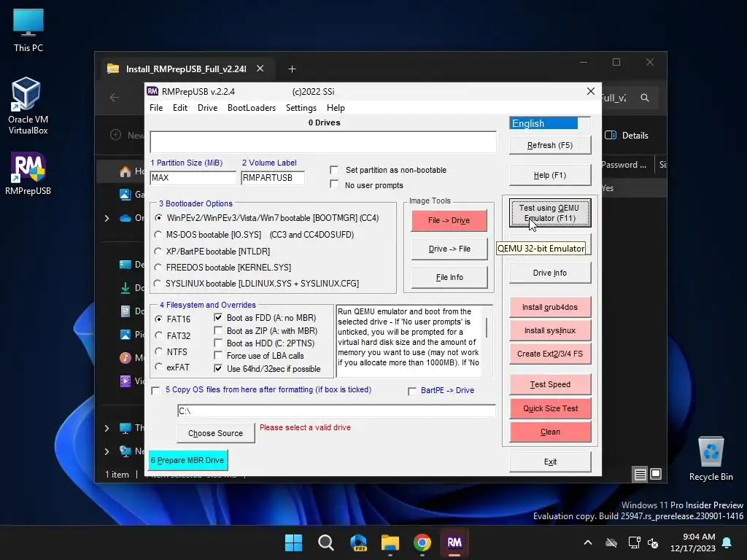This screenshot has height=560, width=747.
Task: Enable Force use of LBA calls
Action: pyautogui.click(x=218, y=355)
